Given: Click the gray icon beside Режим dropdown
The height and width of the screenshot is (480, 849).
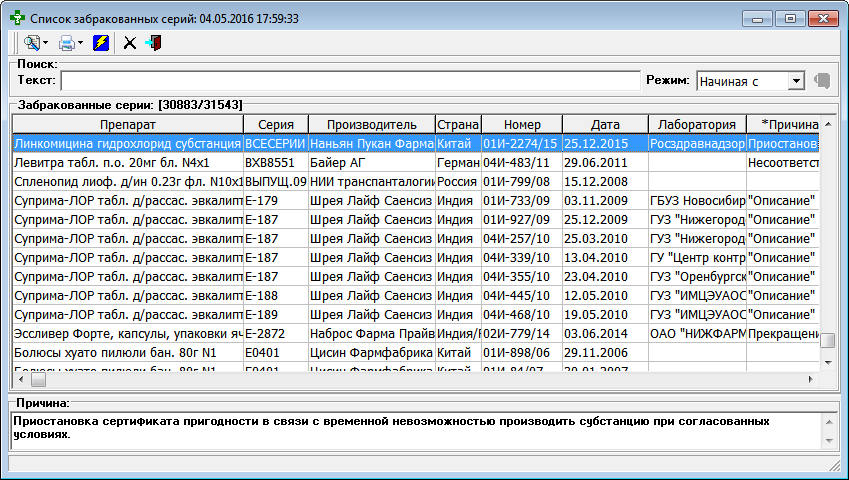Looking at the screenshot, I should [822, 81].
